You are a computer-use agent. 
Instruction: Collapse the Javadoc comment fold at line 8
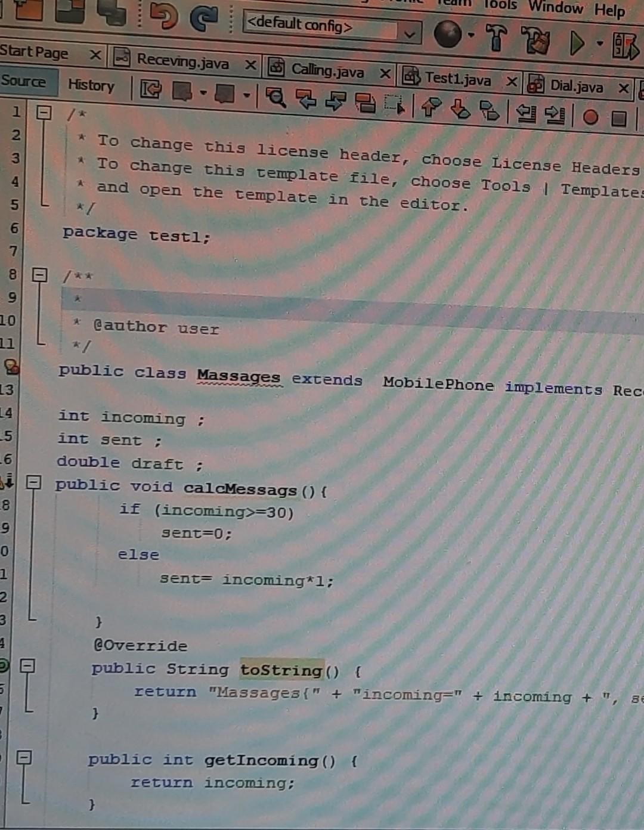[x=39, y=275]
